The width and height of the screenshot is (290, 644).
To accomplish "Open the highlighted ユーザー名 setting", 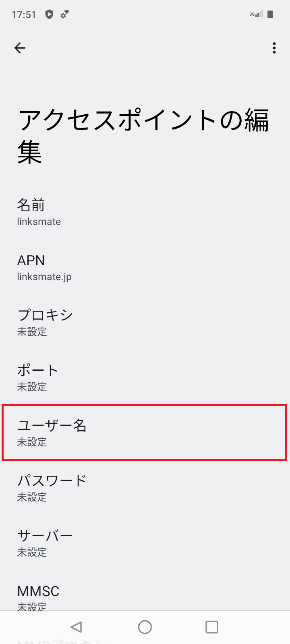I will [x=145, y=433].
